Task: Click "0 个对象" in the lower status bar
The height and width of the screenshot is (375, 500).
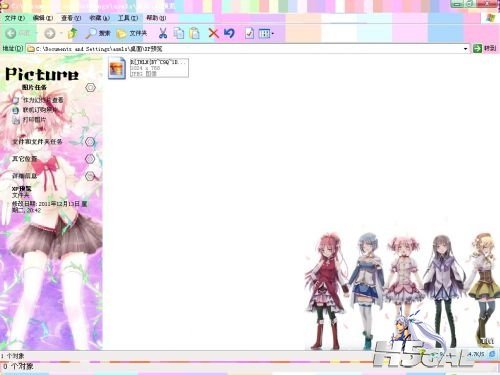Action: [18, 366]
